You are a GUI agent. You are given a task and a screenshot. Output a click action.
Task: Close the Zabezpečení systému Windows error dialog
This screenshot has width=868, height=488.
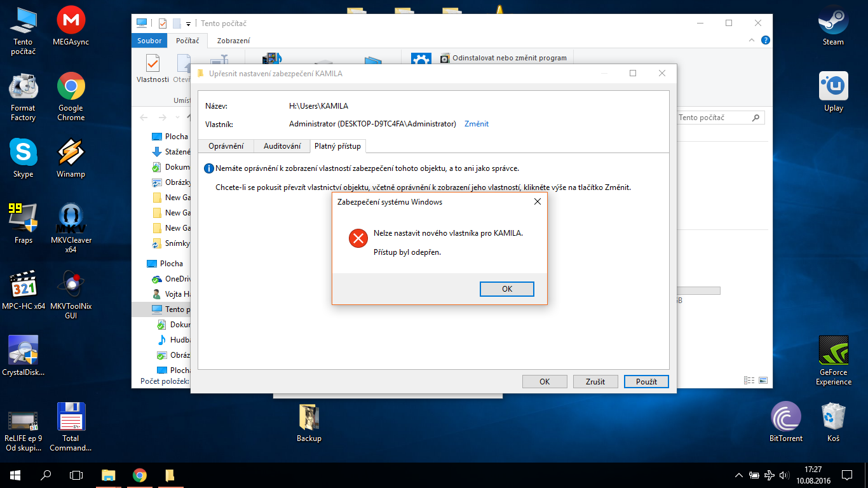coord(538,202)
